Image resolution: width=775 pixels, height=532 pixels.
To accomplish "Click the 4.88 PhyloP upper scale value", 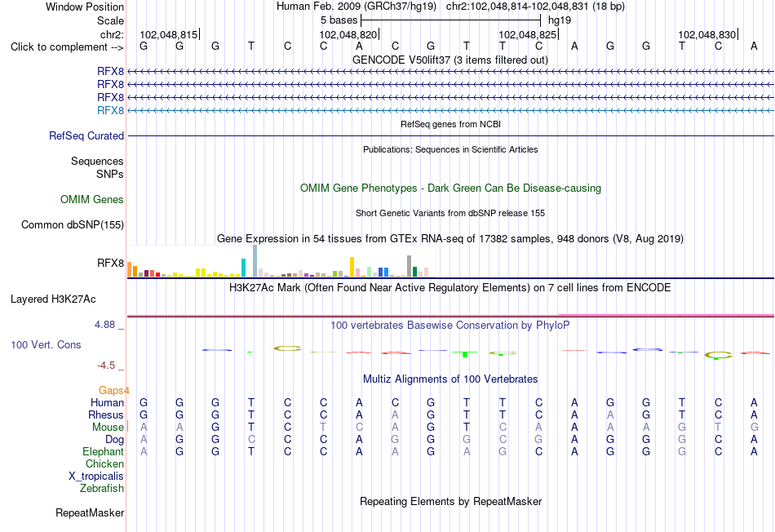I will [x=104, y=325].
